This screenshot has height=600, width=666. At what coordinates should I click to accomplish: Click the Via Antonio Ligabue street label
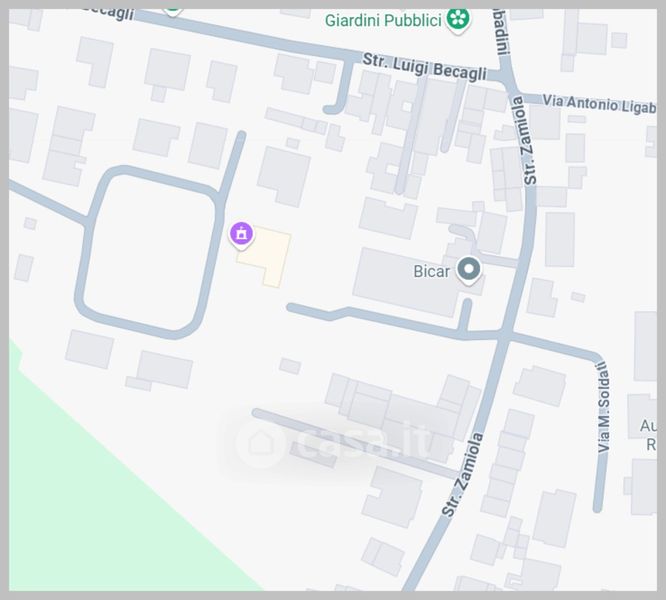(599, 104)
